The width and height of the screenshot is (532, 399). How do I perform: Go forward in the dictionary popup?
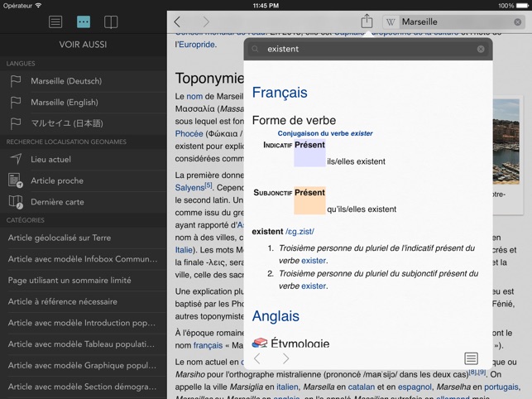(285, 358)
